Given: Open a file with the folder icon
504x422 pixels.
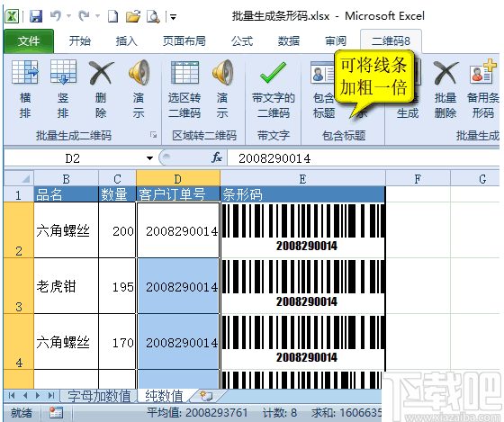Looking at the screenshot, I should point(133,16).
